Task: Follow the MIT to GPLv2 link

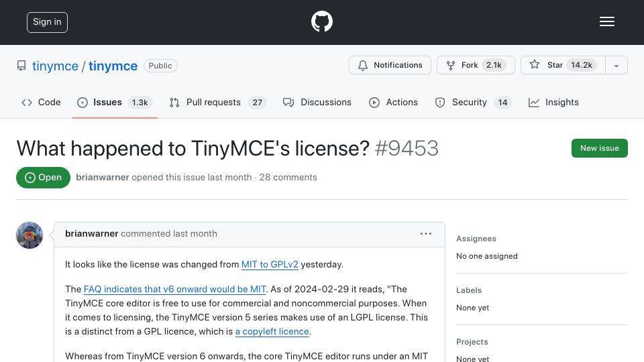Action: pyautogui.click(x=270, y=264)
